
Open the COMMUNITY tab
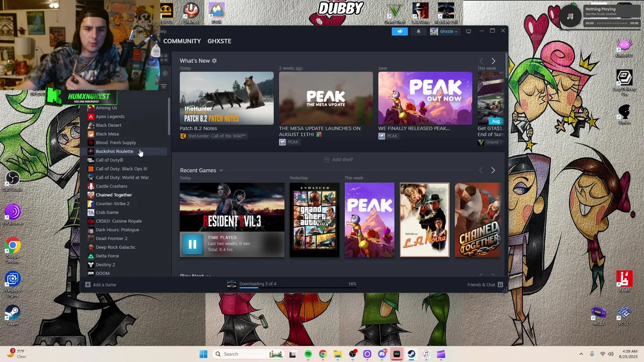[x=182, y=41]
